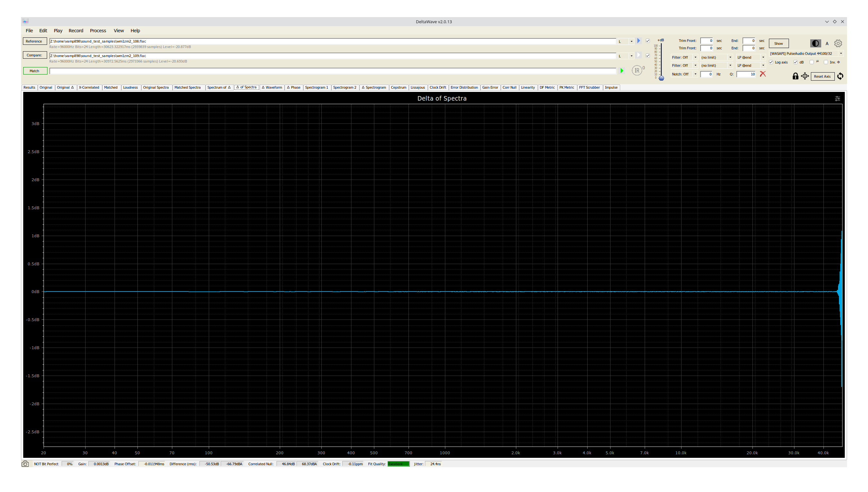Open the WASAPI PulseAudio output device dropdown
The height and width of the screenshot is (492, 868).
(841, 54)
